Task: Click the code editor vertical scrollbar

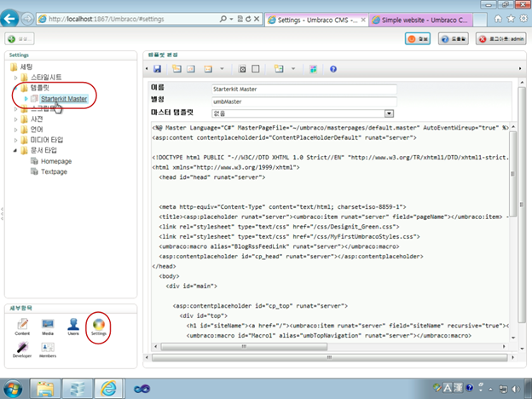Action: [x=513, y=174]
